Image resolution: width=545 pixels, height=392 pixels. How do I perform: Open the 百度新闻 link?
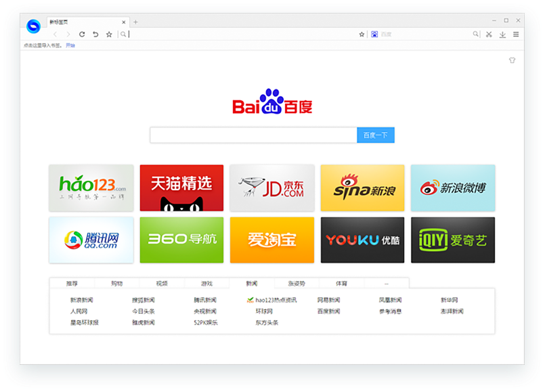point(328,311)
